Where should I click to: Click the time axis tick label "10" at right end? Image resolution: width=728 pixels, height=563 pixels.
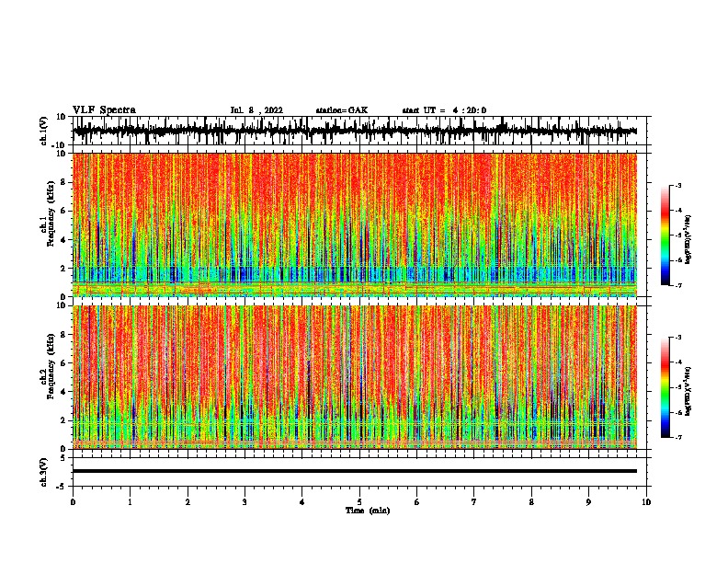point(646,502)
